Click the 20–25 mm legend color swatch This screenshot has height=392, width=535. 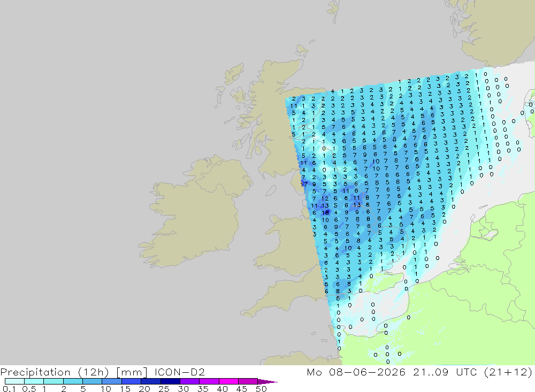[x=150, y=381]
